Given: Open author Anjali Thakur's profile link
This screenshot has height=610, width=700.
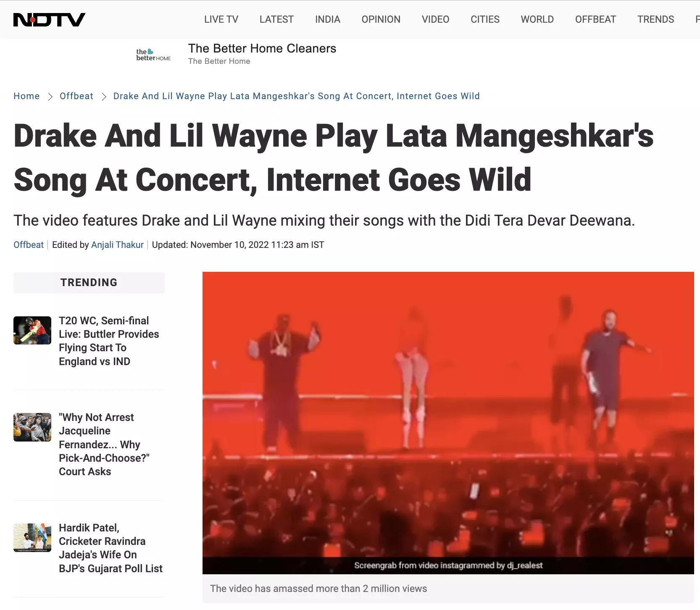Looking at the screenshot, I should point(117,245).
